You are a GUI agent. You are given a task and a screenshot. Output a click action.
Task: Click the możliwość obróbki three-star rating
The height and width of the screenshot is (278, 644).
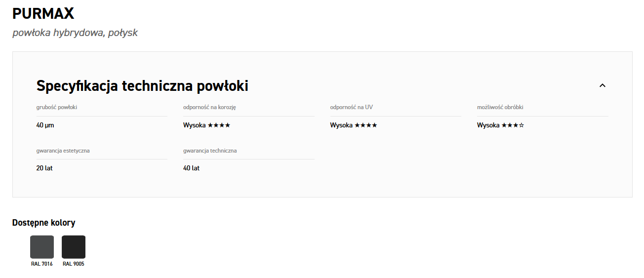513,125
